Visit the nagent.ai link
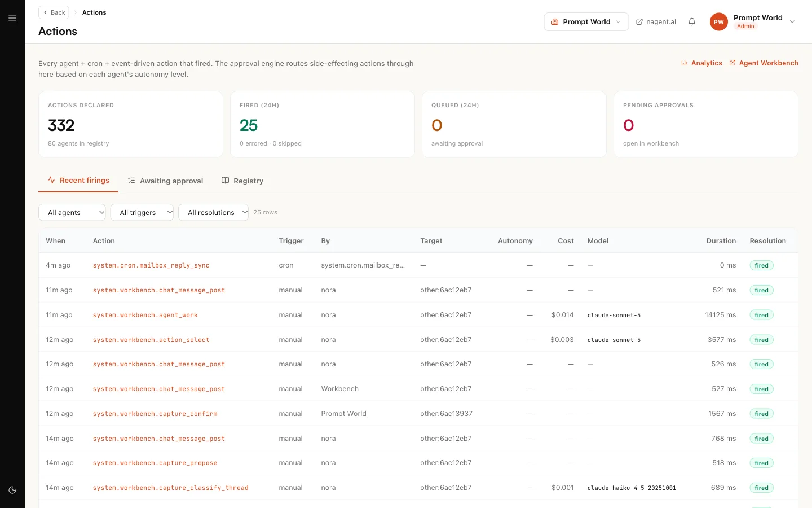This screenshot has width=812, height=508. click(656, 22)
